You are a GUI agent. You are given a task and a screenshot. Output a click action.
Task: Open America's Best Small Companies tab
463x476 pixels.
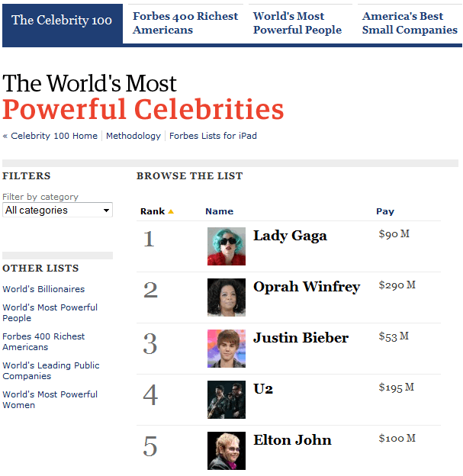pyautogui.click(x=410, y=23)
